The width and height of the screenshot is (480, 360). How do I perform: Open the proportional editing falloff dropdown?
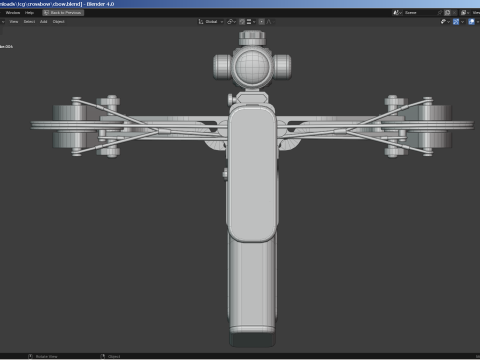270,22
